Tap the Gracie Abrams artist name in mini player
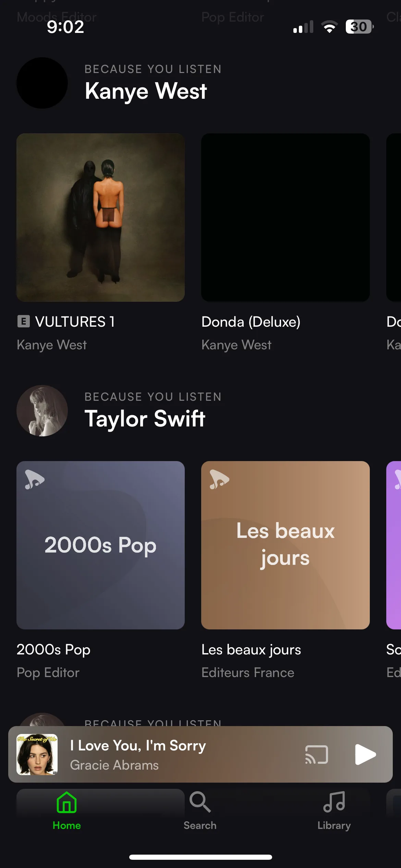Viewport: 401px width, 868px height. point(114,765)
